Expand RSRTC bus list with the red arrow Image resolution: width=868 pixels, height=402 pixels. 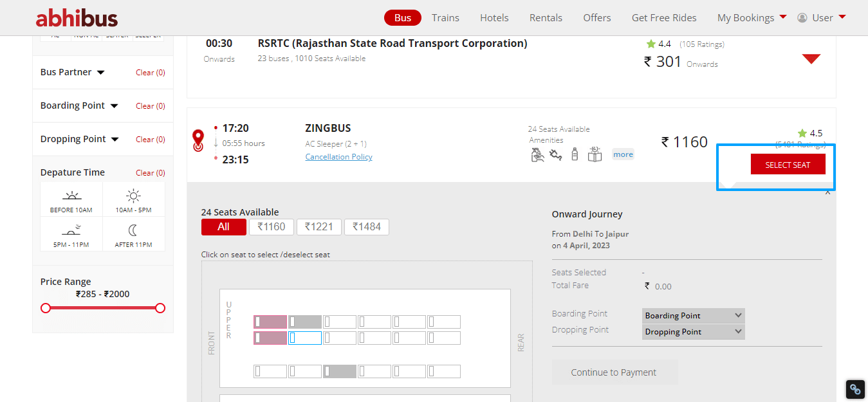(811, 59)
